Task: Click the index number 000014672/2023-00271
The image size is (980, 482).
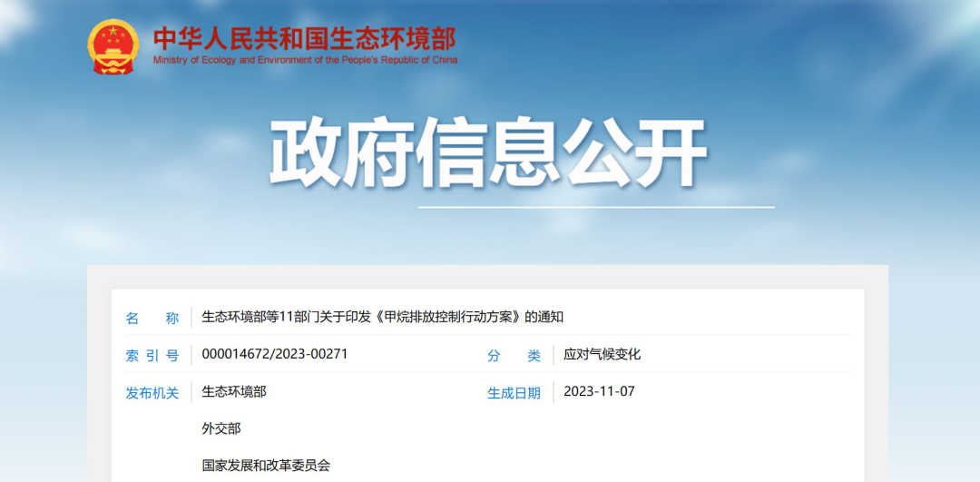Action: tap(275, 355)
